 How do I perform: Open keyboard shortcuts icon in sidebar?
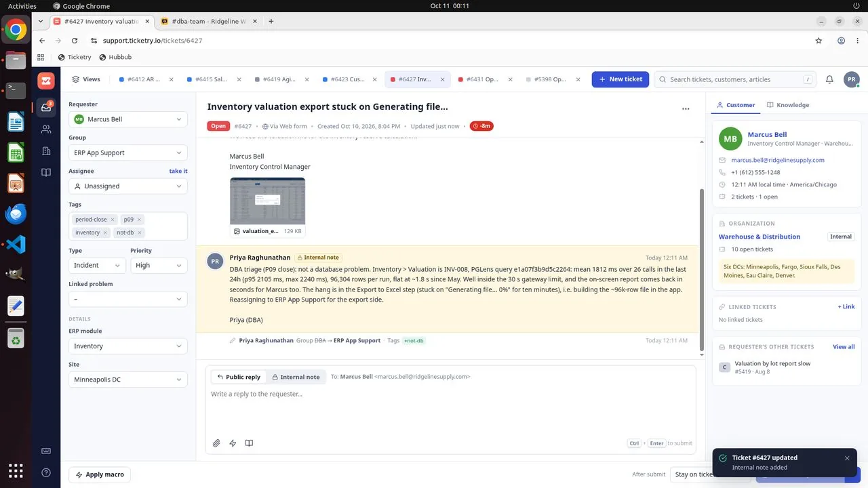[x=46, y=451]
